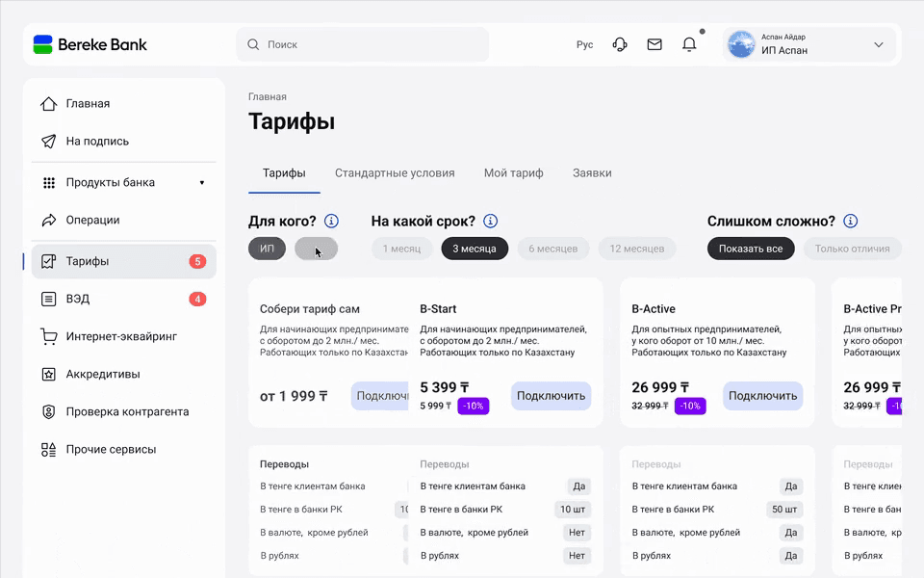
Task: Expand the Продукты банка submenu arrow
Action: coord(201,183)
